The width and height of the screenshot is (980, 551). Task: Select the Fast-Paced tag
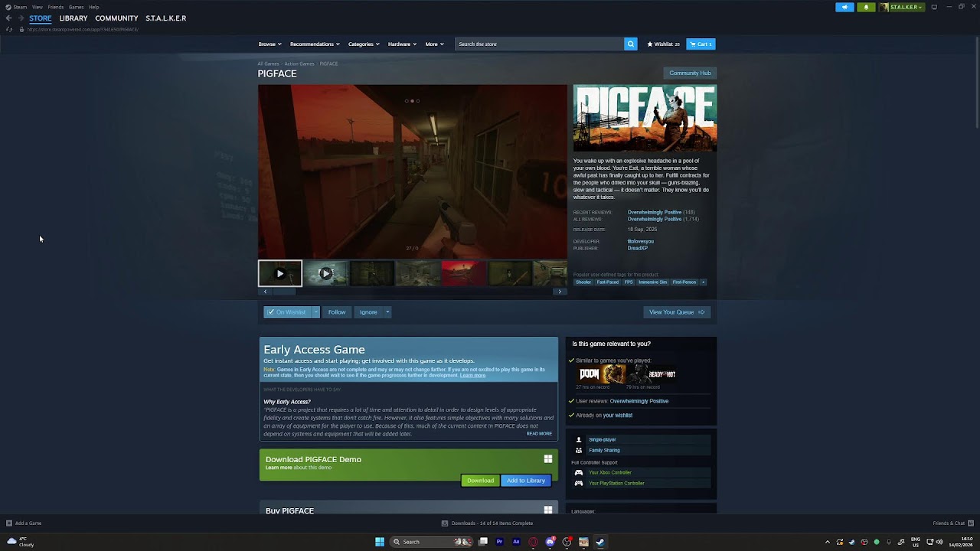pyautogui.click(x=608, y=282)
